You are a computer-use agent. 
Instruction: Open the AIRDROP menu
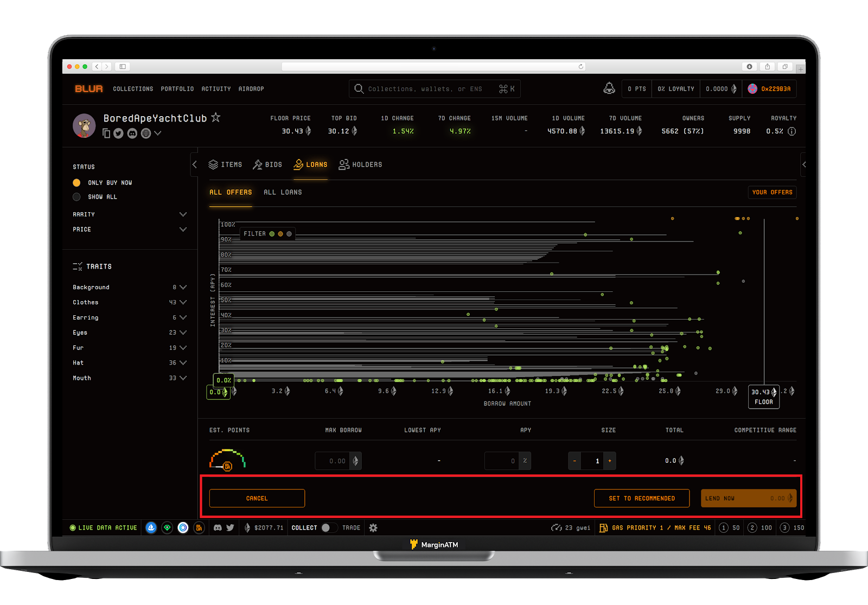[x=251, y=89]
